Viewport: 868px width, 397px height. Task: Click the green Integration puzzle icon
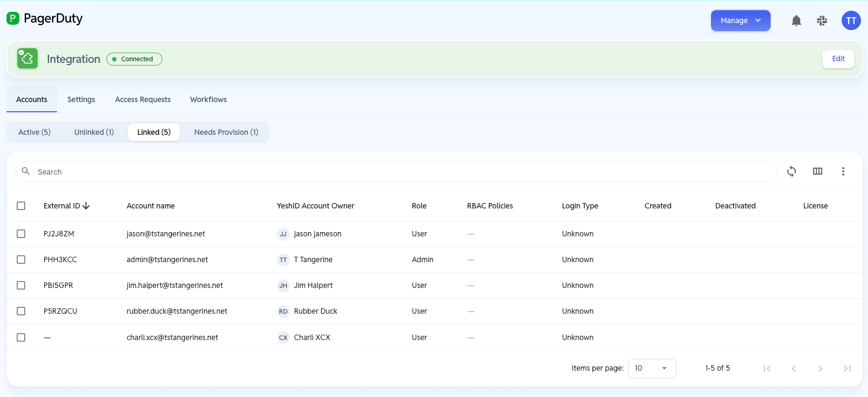(27, 59)
